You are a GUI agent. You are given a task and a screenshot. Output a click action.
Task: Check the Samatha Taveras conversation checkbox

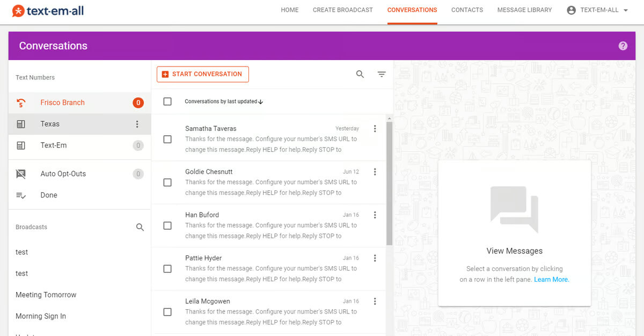point(167,139)
